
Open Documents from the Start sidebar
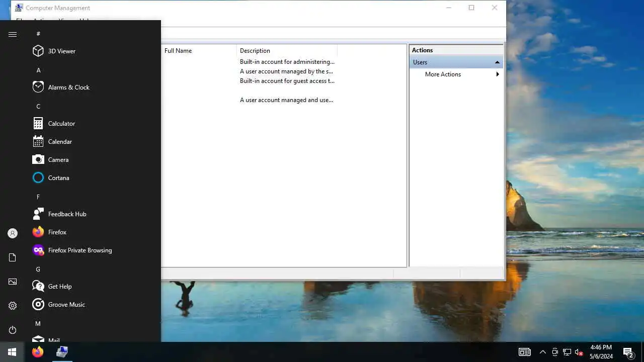(x=13, y=257)
